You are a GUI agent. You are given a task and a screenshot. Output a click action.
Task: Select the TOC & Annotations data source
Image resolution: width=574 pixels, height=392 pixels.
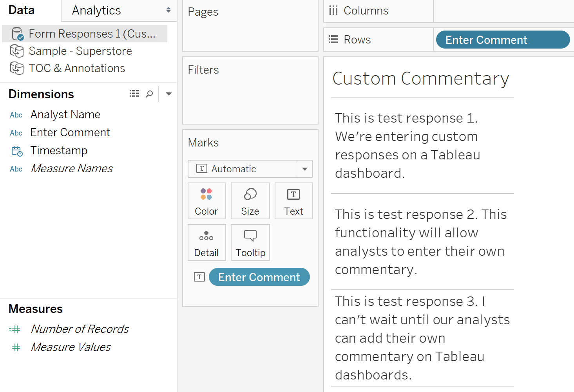click(77, 68)
